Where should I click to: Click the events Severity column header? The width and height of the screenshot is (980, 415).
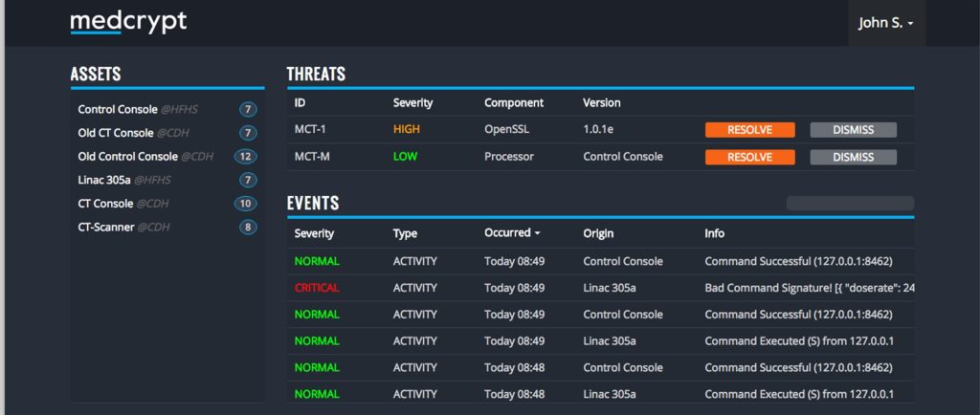[314, 233]
